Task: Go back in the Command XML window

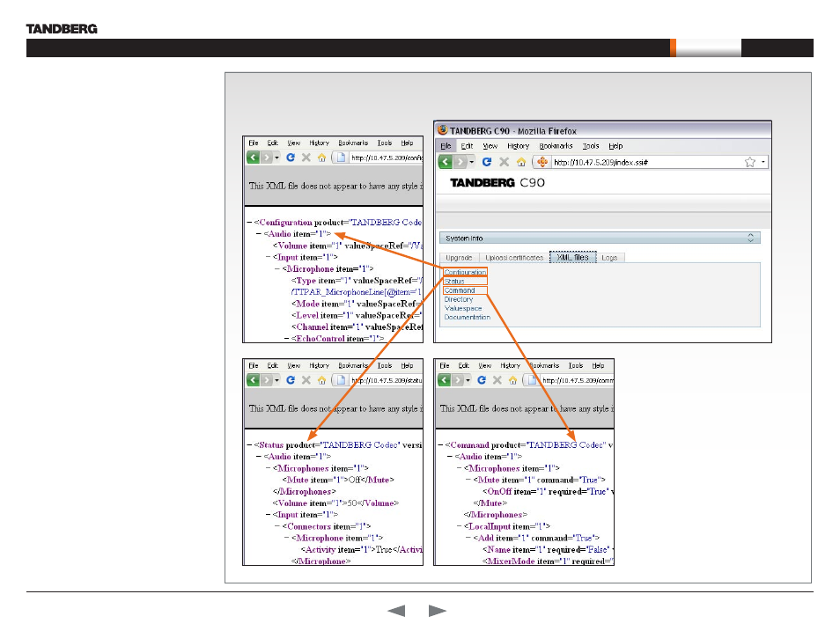Action: pyautogui.click(x=444, y=380)
